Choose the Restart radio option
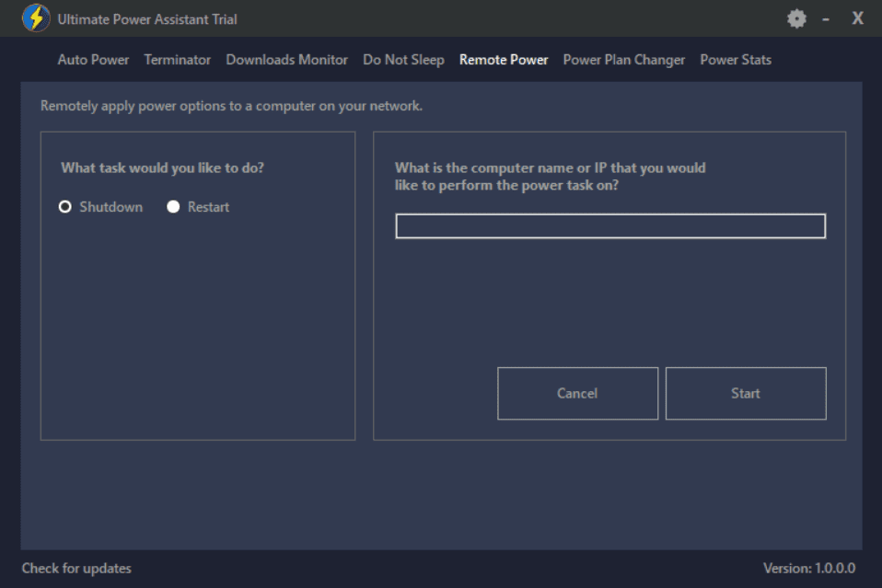The height and width of the screenshot is (588, 882). 173,207
